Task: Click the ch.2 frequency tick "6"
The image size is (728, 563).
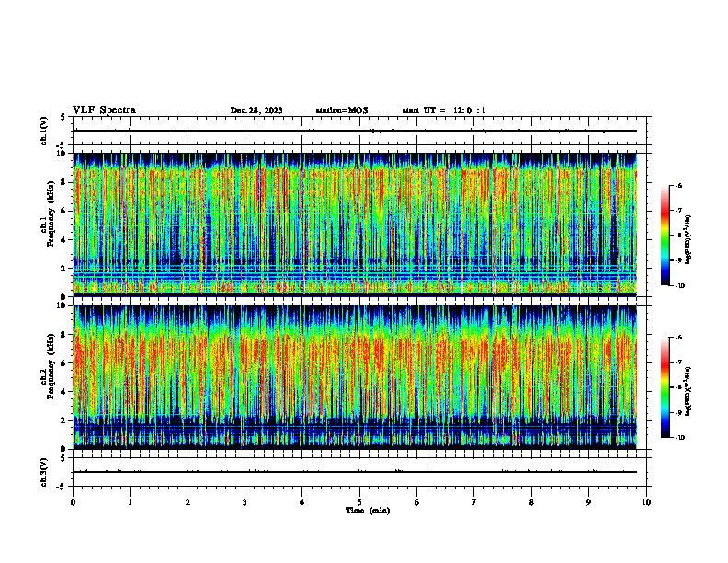Action: [63, 363]
